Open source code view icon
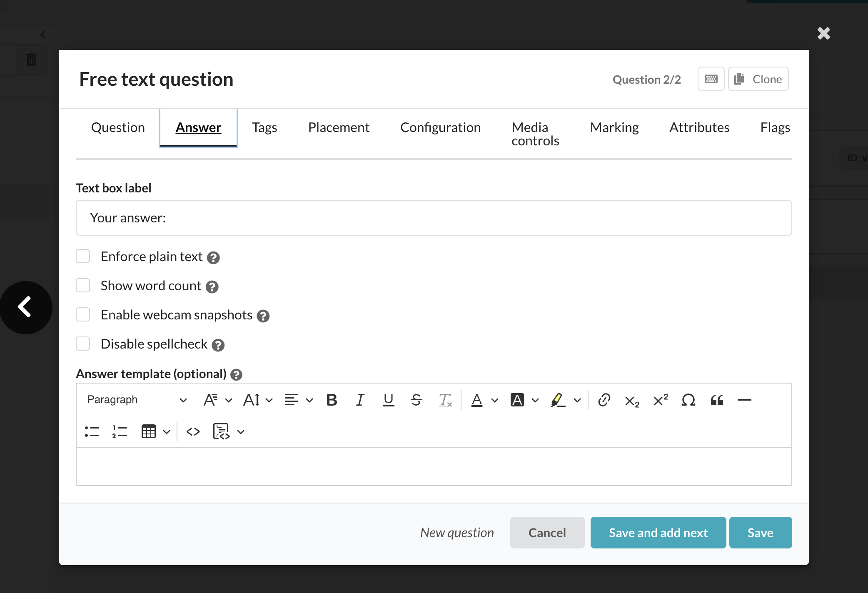 pyautogui.click(x=193, y=432)
